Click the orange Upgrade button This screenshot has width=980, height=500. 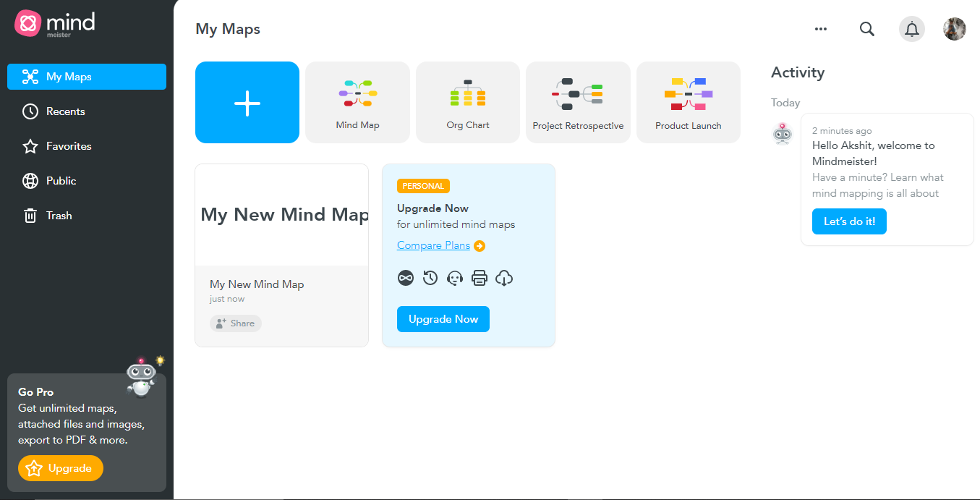click(x=61, y=468)
